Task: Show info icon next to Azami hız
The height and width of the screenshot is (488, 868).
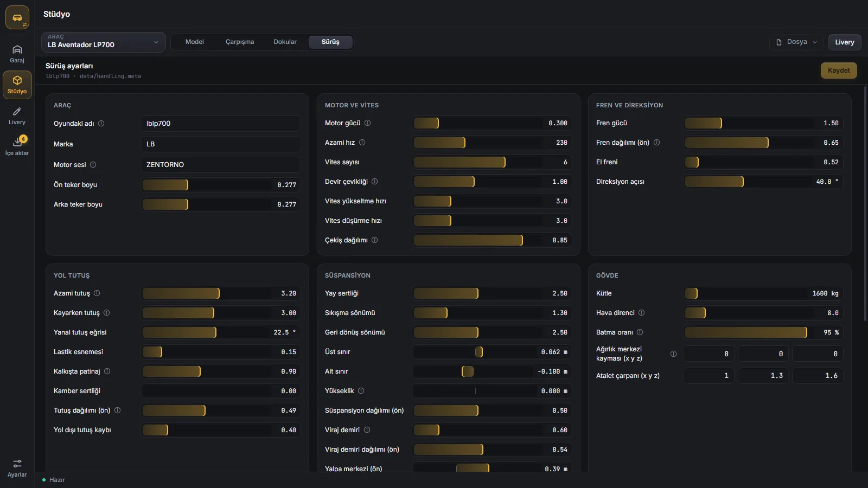Action: click(x=362, y=143)
